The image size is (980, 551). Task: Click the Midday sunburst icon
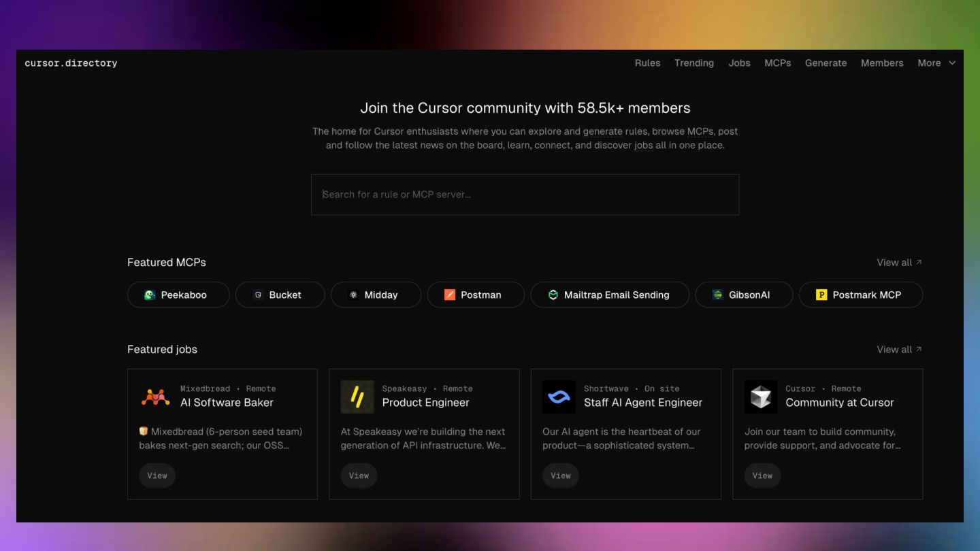coord(353,295)
